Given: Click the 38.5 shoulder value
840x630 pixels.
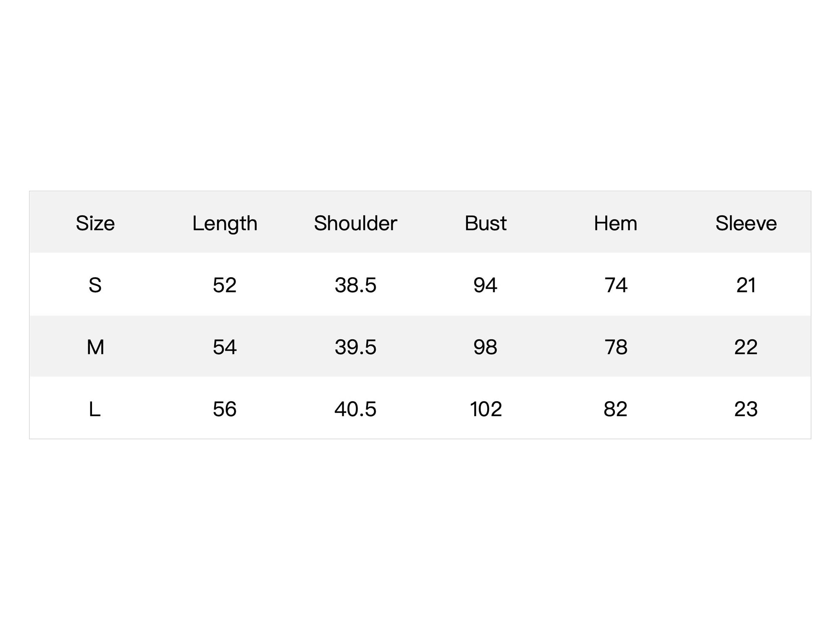Looking at the screenshot, I should point(355,285).
